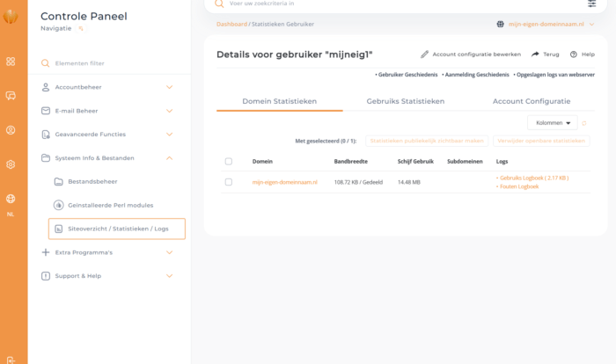
Task: Click Verwijder openbare statistieken button
Action: [541, 141]
